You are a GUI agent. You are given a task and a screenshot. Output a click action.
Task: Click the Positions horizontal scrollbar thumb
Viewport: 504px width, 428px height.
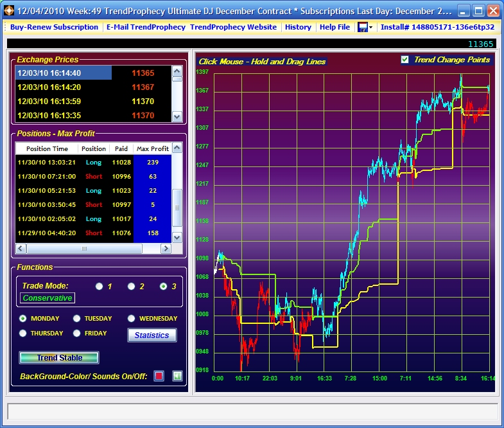tap(84, 248)
